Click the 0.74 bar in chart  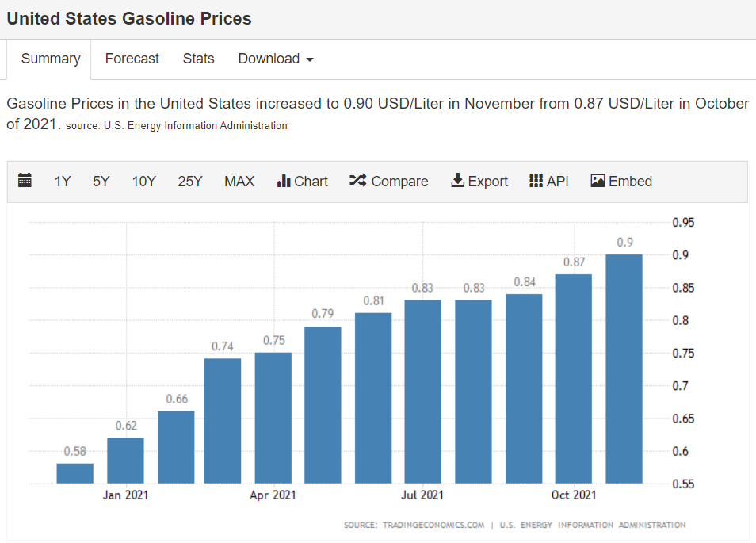pos(223,421)
